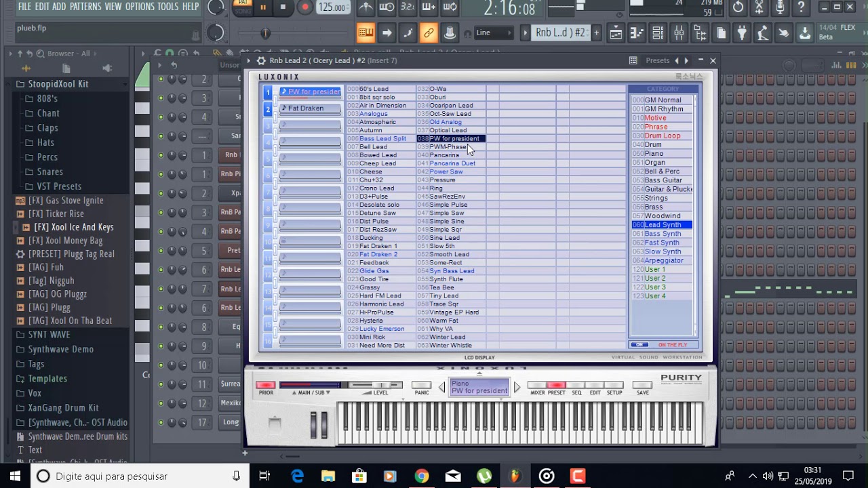The image size is (868, 488).
Task: Open the TOOLS menu
Action: (168, 7)
